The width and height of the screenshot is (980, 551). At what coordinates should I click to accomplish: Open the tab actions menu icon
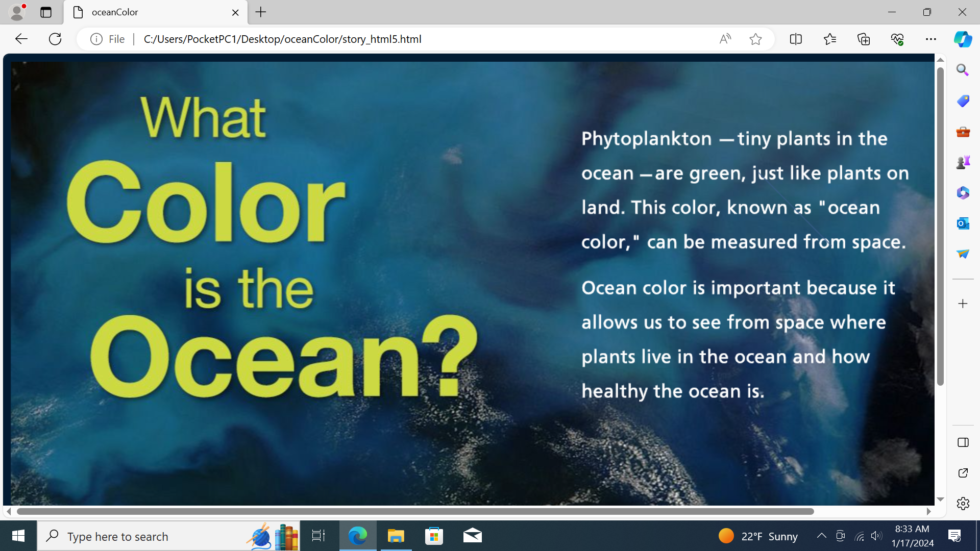[x=46, y=12]
